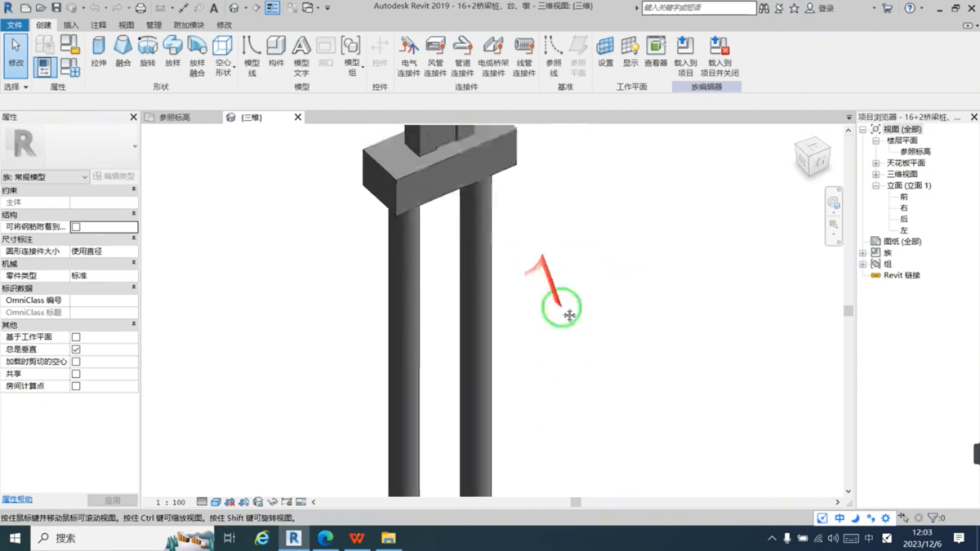Select the 旋转 revolve tool
Image resolution: width=980 pixels, height=551 pixels.
coord(148,51)
